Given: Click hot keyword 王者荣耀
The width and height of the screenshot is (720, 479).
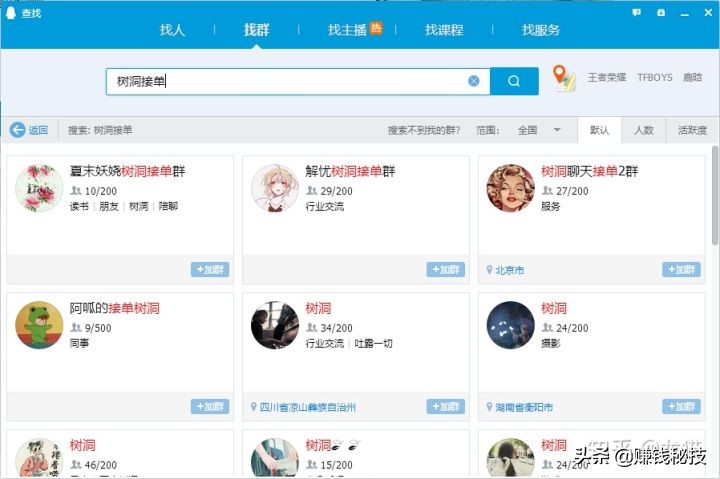Looking at the screenshot, I should click(x=607, y=77).
